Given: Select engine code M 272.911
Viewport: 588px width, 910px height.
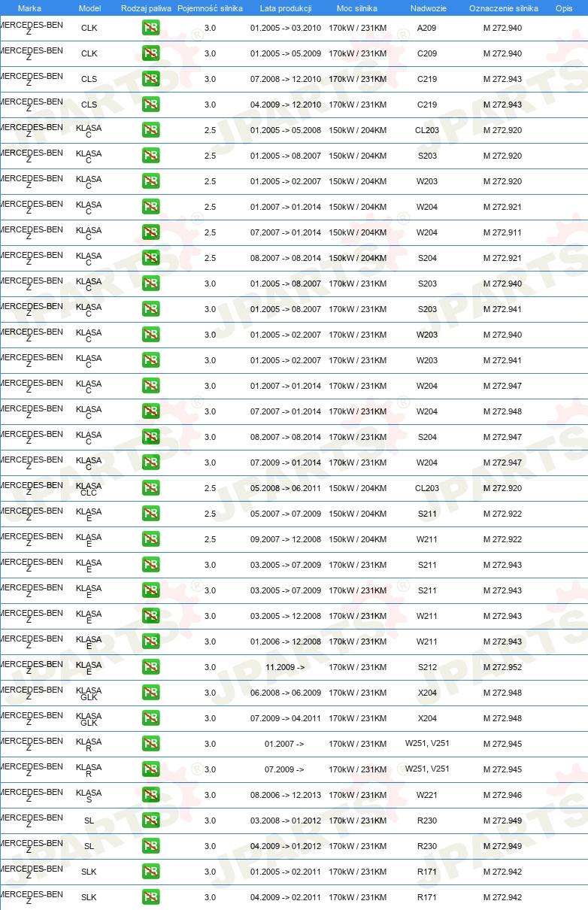Looking at the screenshot, I should tap(502, 233).
